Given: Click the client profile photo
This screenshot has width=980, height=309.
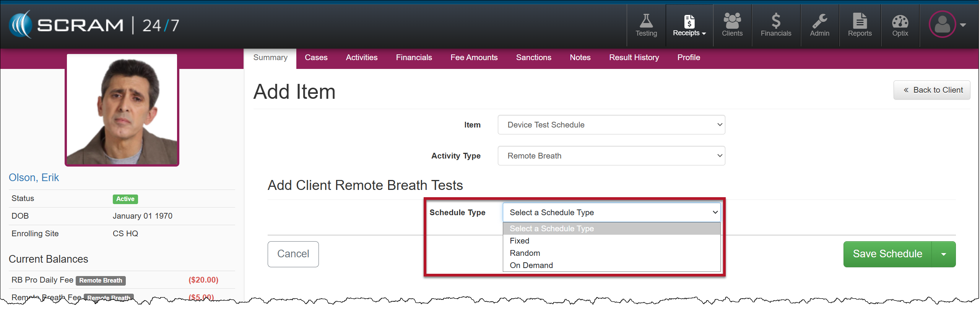Looking at the screenshot, I should coord(122,110).
